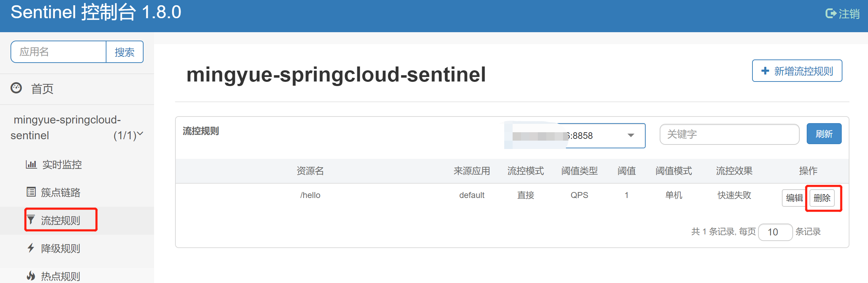Collapse the mingyue-springcloud-sentinel app chevron
The width and height of the screenshot is (868, 283).
(140, 134)
